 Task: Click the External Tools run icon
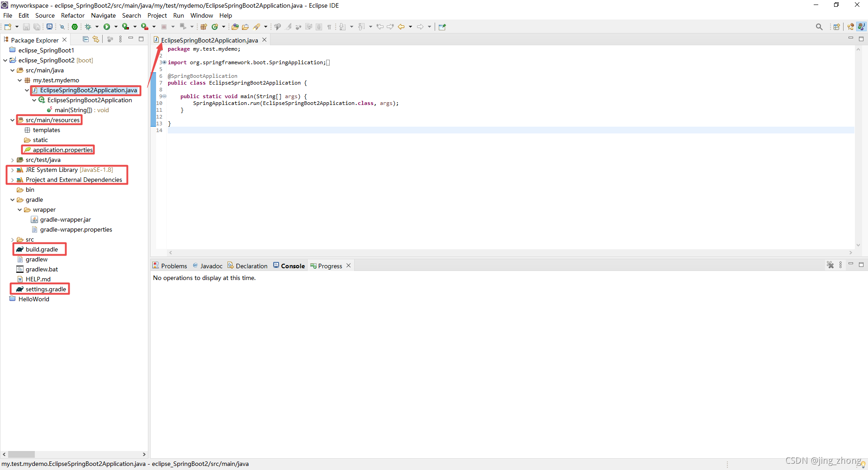click(x=145, y=27)
